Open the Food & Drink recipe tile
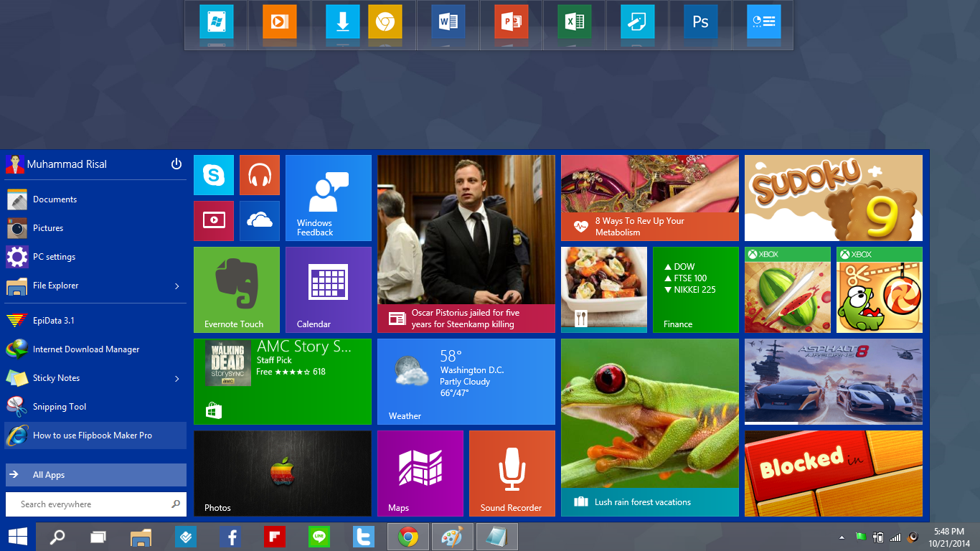 coord(604,290)
